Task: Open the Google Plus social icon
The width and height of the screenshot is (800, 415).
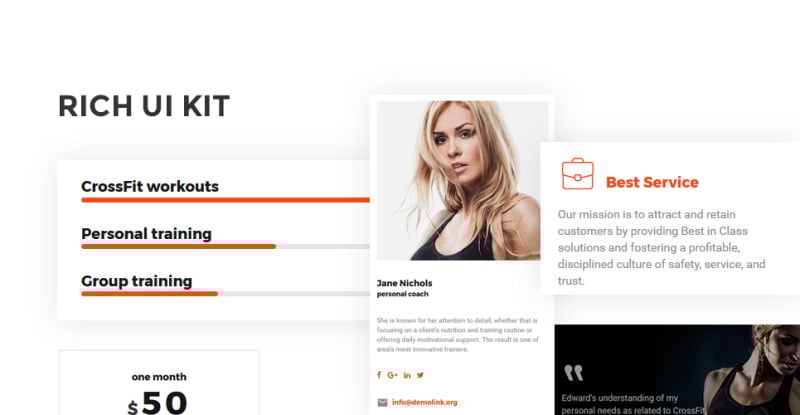Action: click(x=392, y=375)
